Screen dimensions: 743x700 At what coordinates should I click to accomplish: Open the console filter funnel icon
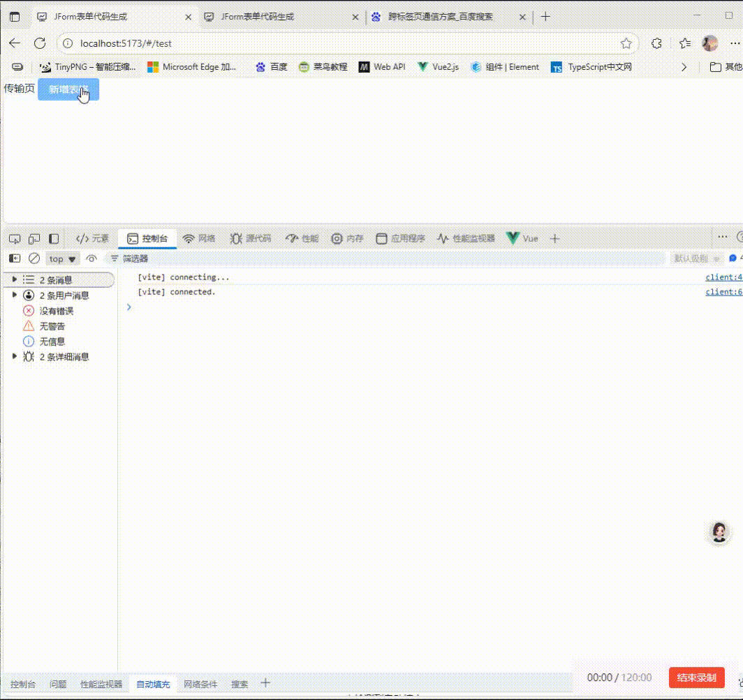click(x=113, y=258)
